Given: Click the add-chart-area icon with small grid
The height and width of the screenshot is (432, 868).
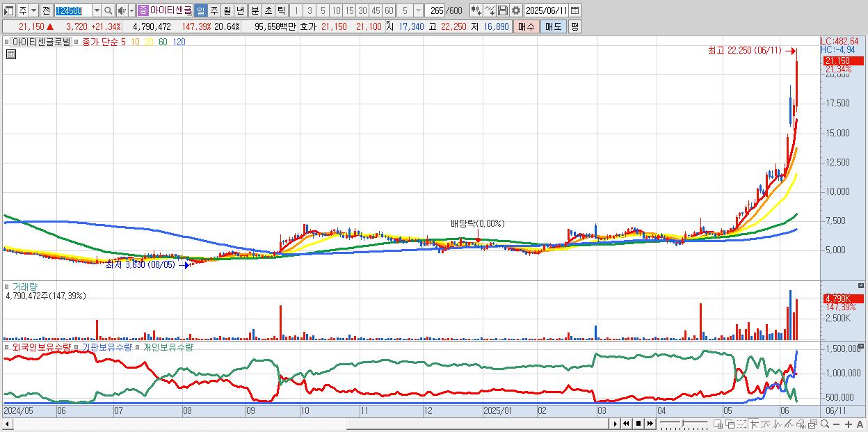Looking at the screenshot, I should (718, 424).
